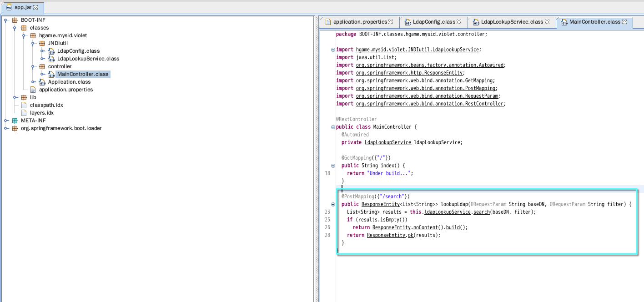Click the class icon on LdapConfig.class tab
Image resolution: width=644 pixels, height=302 pixels.
408,22
